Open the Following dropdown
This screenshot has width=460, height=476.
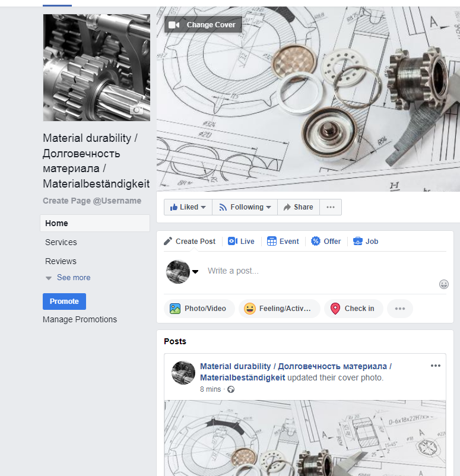point(245,207)
